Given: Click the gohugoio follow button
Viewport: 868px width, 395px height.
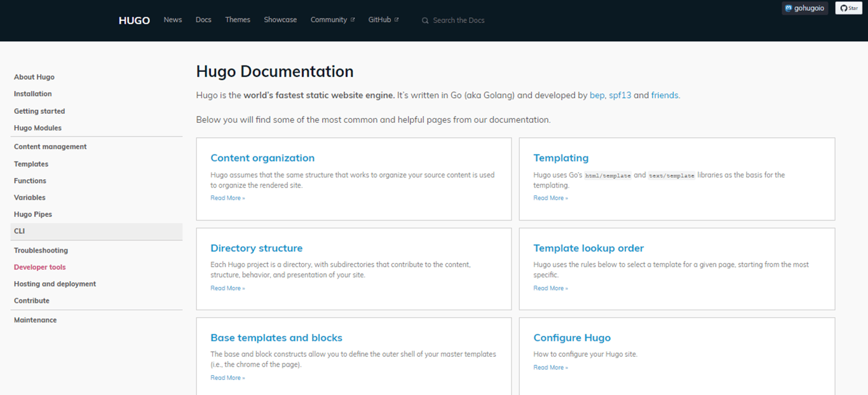Looking at the screenshot, I should (805, 8).
